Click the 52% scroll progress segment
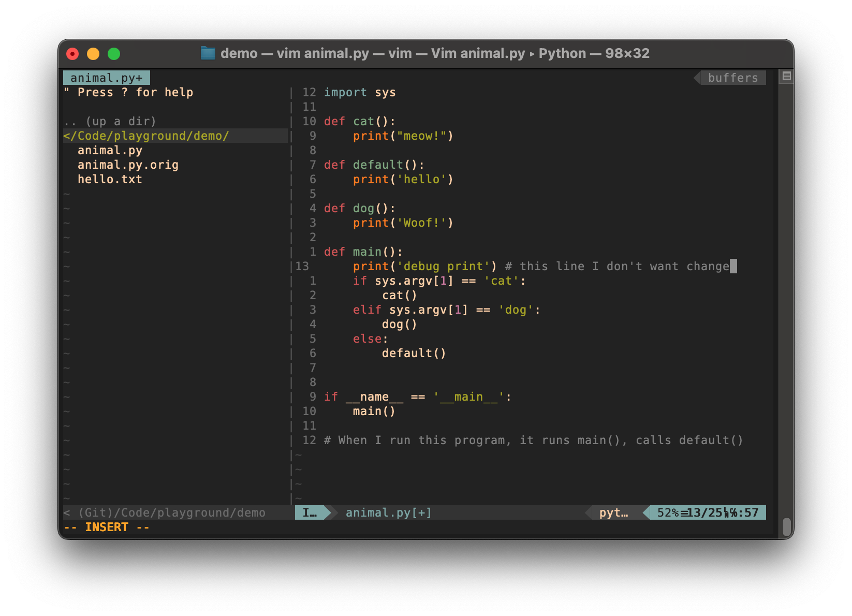 (669, 512)
